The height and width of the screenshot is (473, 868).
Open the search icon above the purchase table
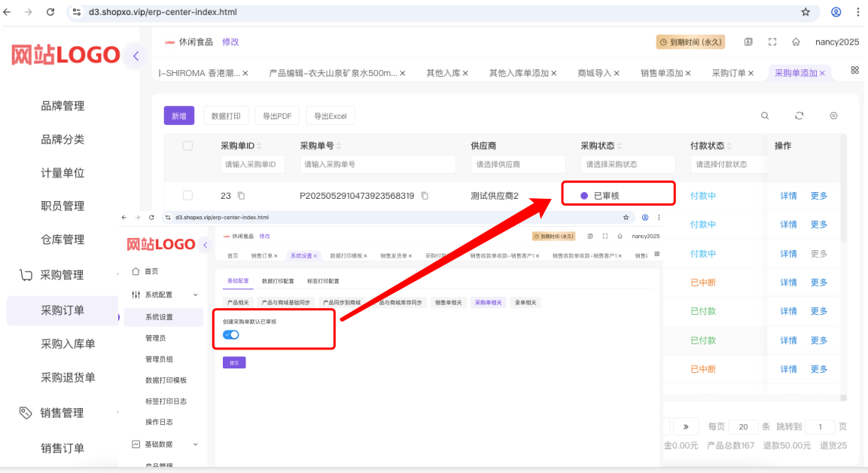click(x=764, y=116)
